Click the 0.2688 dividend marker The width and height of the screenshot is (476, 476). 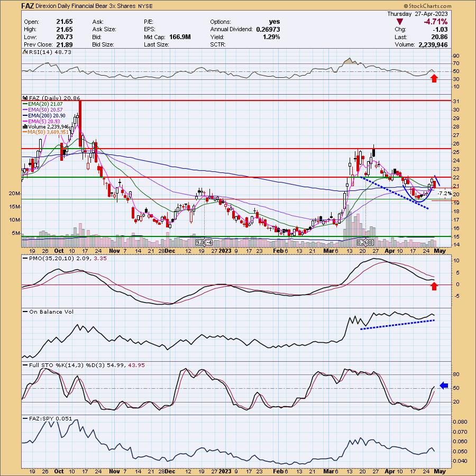365,243
